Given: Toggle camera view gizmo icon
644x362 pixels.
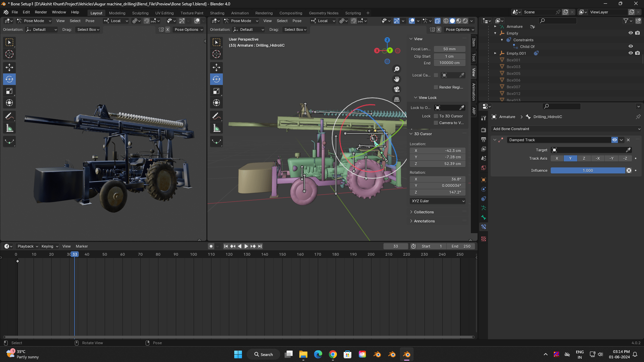Looking at the screenshot, I should click(x=397, y=89).
